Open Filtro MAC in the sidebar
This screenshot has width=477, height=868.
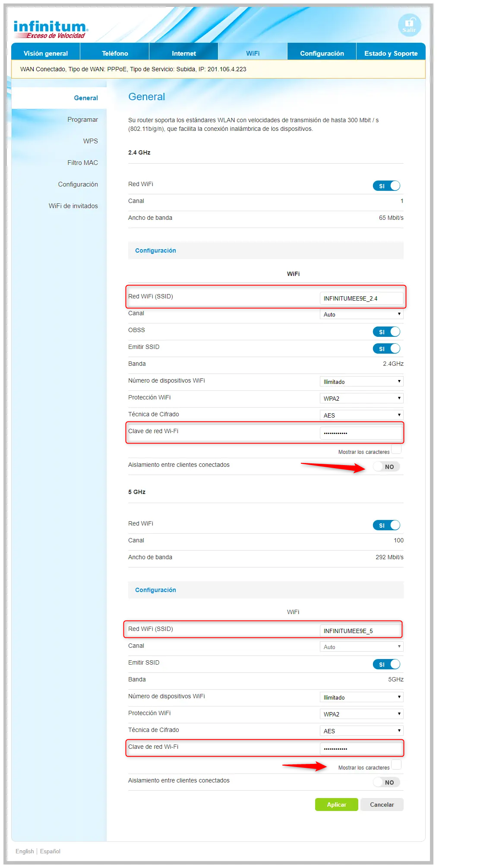[82, 163]
